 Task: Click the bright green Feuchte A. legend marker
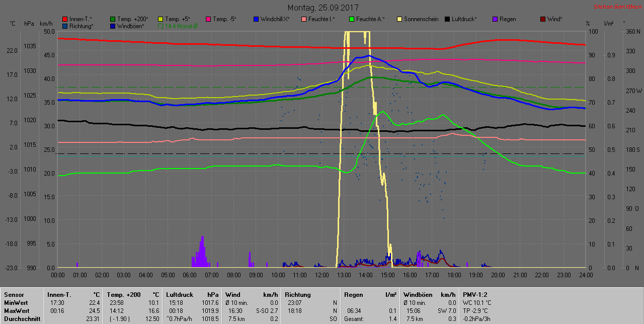point(352,19)
